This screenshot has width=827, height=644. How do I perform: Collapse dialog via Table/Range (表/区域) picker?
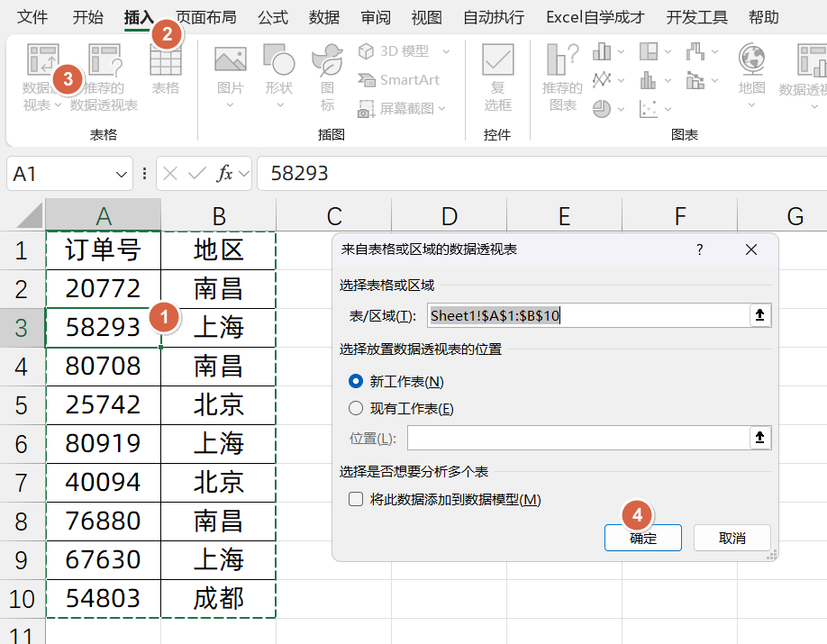pyautogui.click(x=759, y=315)
